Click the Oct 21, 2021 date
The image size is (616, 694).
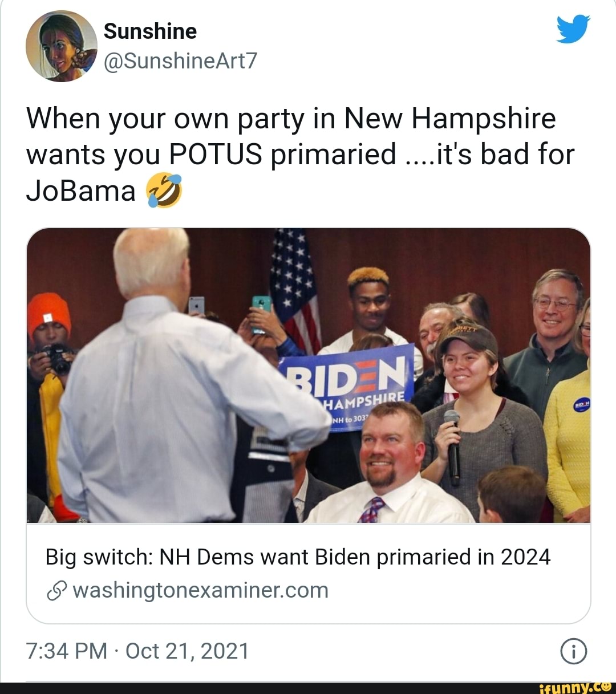pos(187,651)
